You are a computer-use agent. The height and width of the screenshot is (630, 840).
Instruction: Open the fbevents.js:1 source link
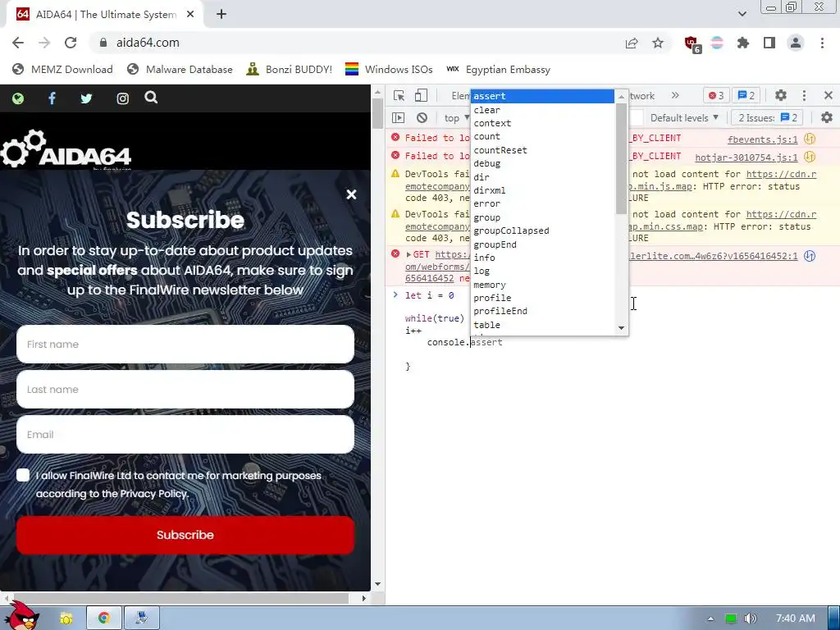[762, 139]
